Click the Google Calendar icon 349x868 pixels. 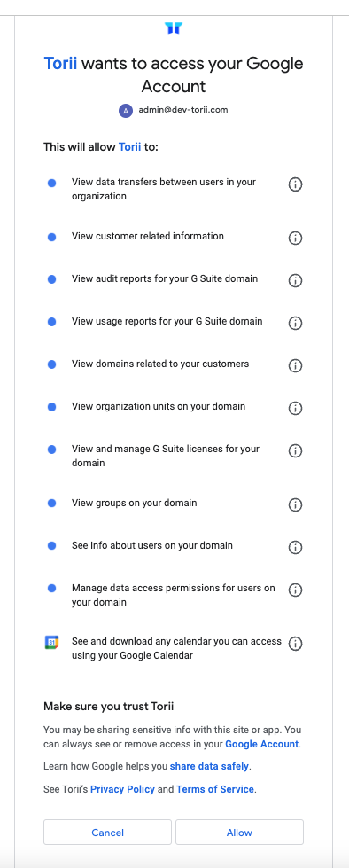point(52,642)
